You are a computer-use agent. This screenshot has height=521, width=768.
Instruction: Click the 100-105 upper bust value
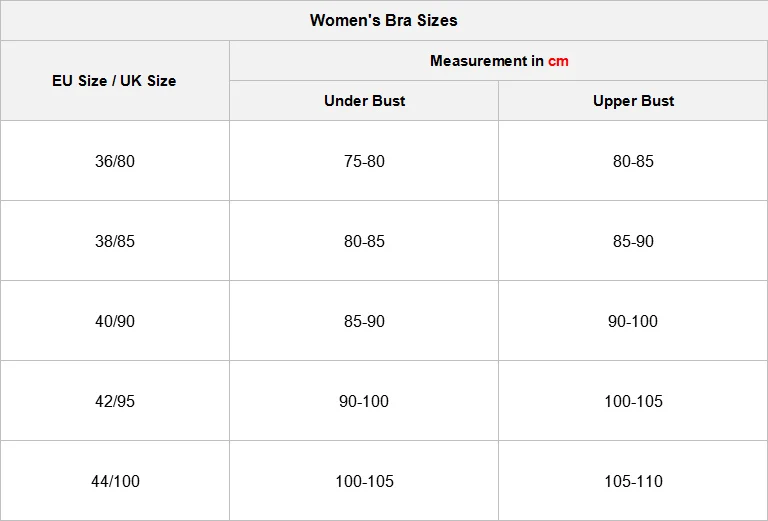click(633, 401)
